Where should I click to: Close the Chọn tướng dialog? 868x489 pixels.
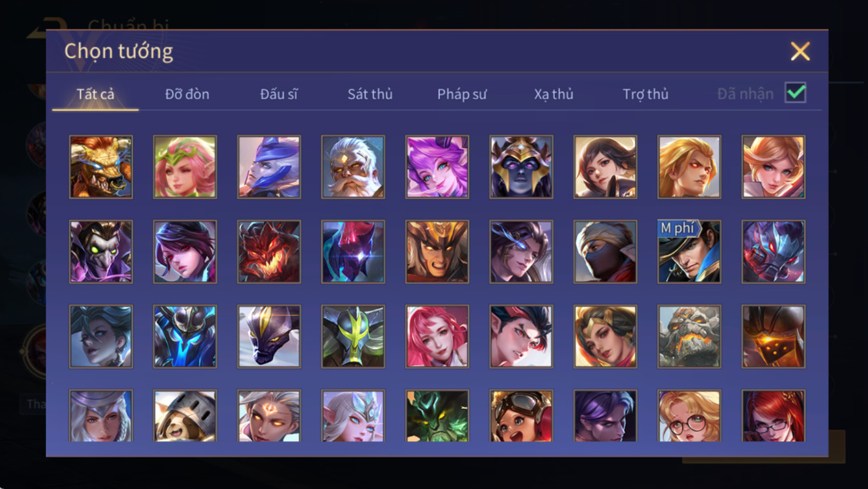800,52
